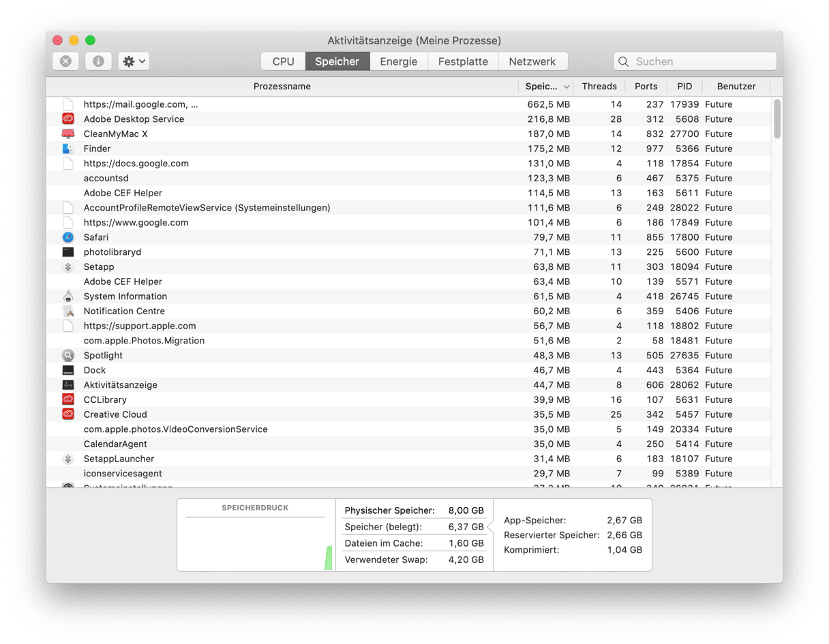Click the System Information icon
Screen dimensions: 829x644
(x=68, y=296)
